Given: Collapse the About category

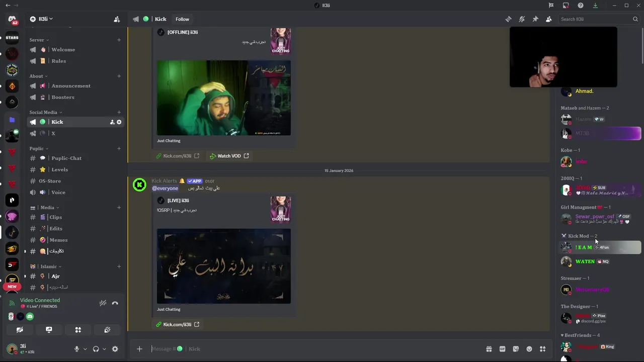Looking at the screenshot, I should click(x=38, y=76).
